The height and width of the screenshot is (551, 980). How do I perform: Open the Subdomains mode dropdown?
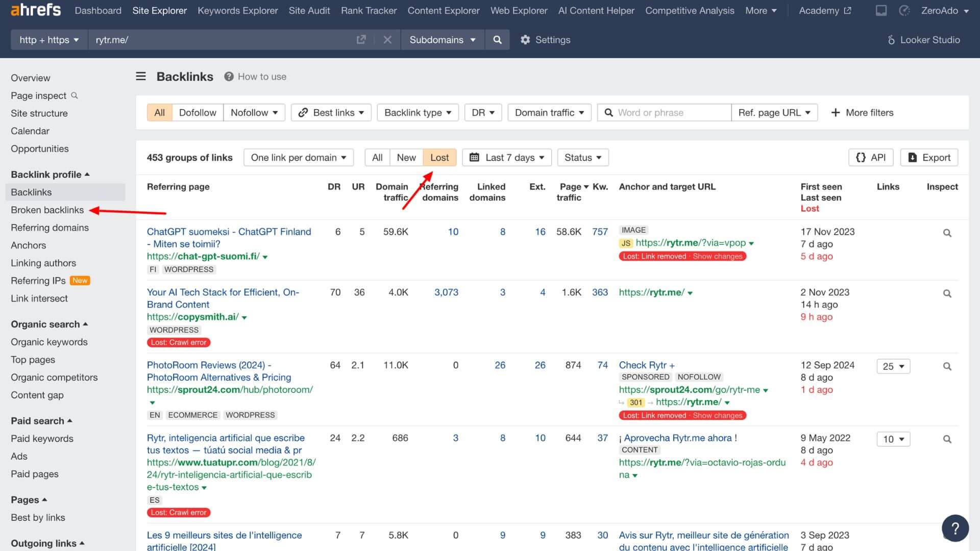(x=443, y=40)
